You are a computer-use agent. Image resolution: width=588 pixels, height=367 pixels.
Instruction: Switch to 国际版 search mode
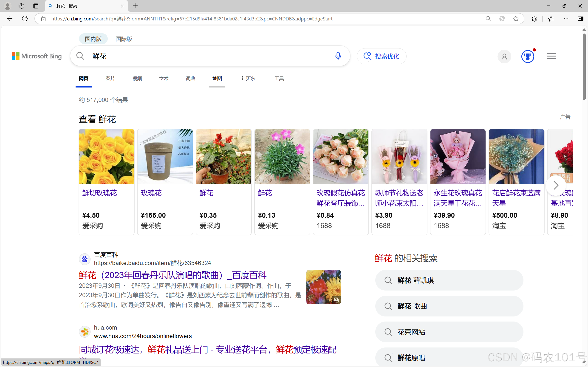click(x=124, y=39)
